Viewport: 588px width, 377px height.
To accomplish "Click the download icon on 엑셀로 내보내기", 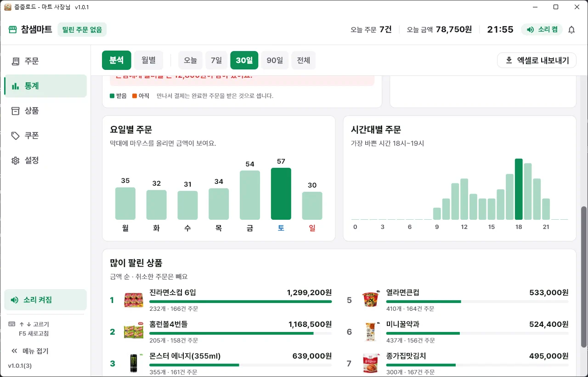I will click(509, 60).
